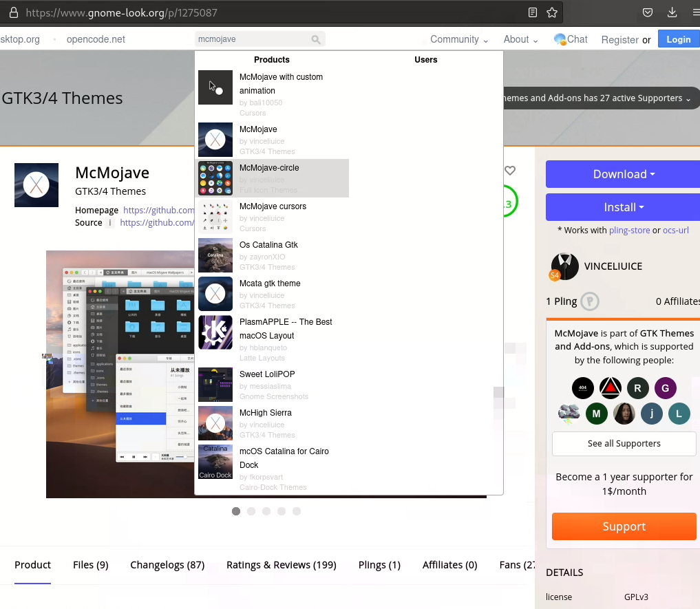Click the McMojave product logo image
The width and height of the screenshot is (700, 609).
point(36,185)
